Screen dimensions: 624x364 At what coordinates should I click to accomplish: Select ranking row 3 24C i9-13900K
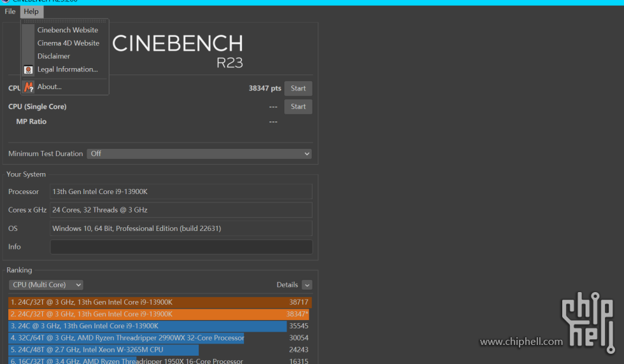[160, 326]
